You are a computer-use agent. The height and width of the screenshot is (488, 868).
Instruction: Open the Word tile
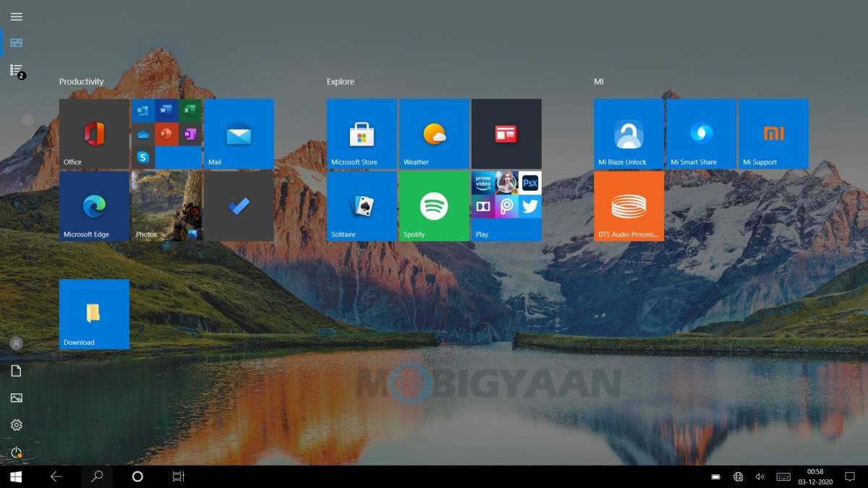tap(167, 110)
